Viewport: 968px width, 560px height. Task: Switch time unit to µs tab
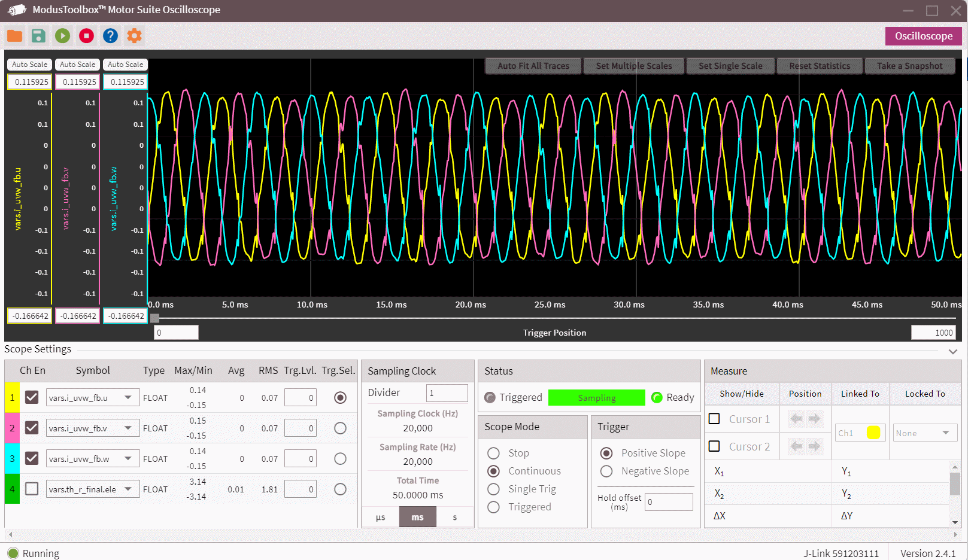[x=380, y=518]
